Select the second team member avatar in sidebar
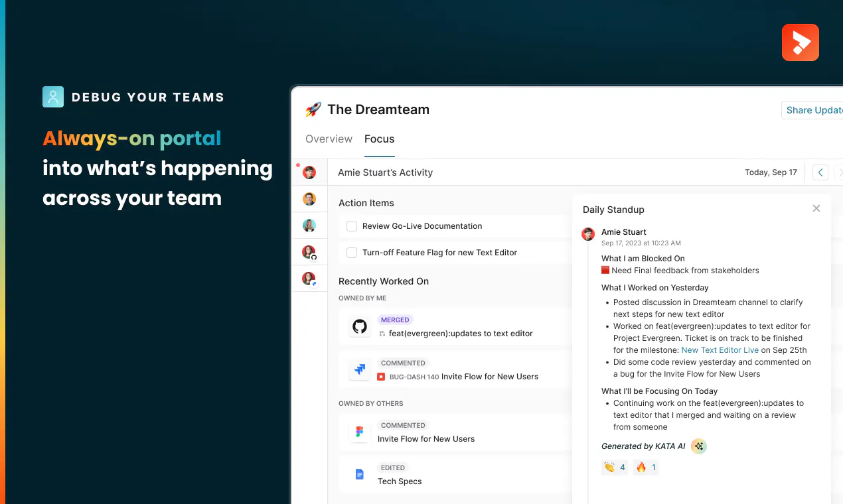The image size is (843, 504). pyautogui.click(x=309, y=199)
